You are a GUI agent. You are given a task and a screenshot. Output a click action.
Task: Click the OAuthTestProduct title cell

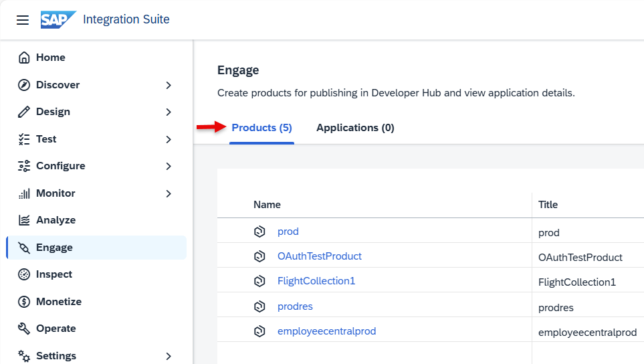(x=580, y=258)
